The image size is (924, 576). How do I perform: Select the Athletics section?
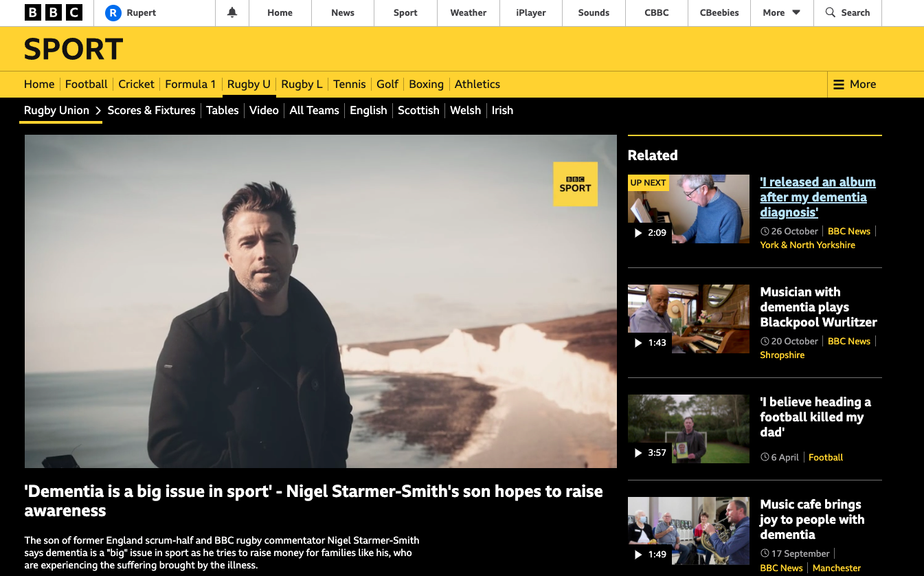(477, 85)
